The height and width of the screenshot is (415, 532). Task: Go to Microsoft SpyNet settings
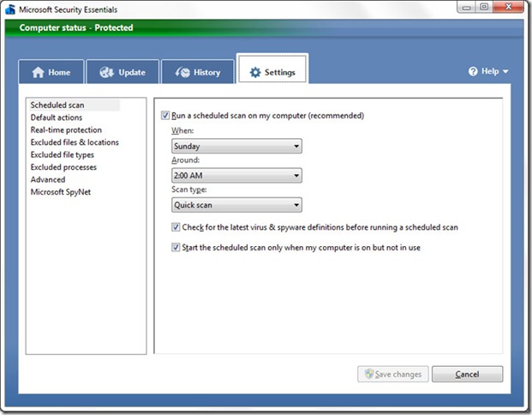tap(60, 192)
